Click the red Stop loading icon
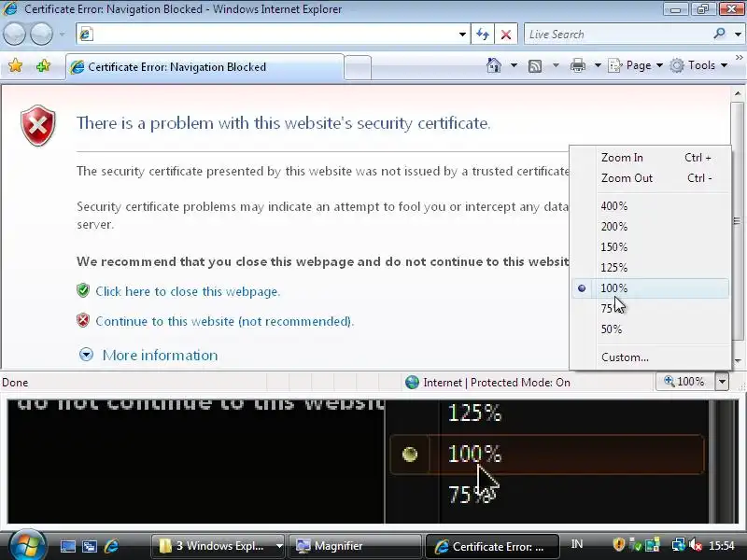Image resolution: width=747 pixels, height=560 pixels. coord(506,35)
